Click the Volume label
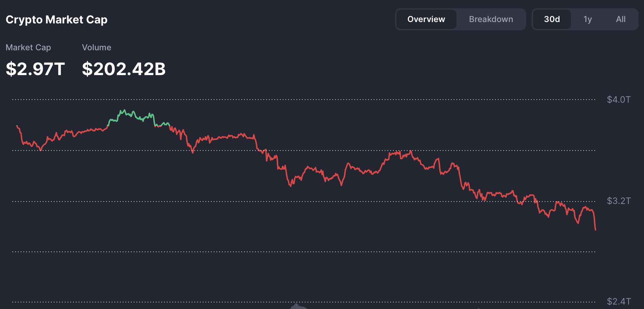The height and width of the screenshot is (309, 644). coord(97,48)
